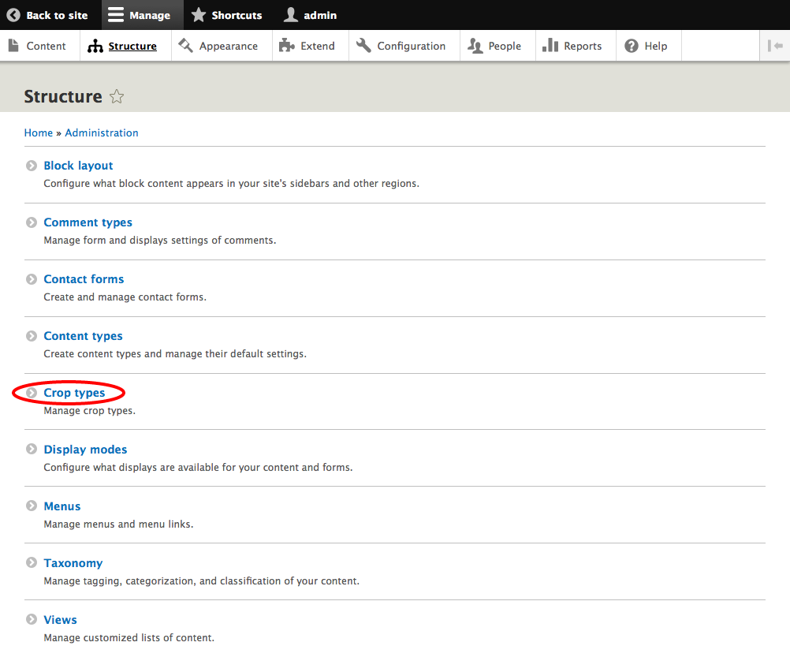This screenshot has width=790, height=672.
Task: Click the Home breadcrumb link
Action: click(x=38, y=133)
